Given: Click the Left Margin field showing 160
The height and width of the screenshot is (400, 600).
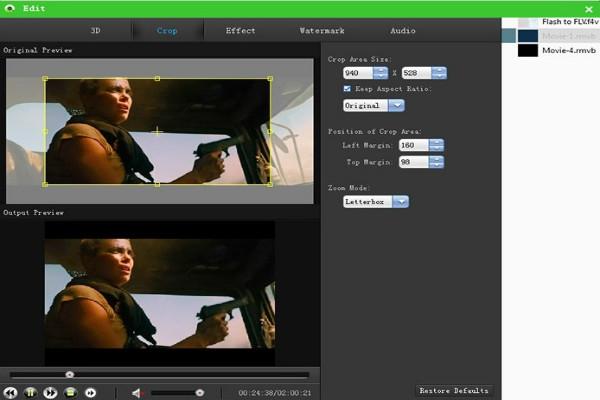Looking at the screenshot, I should pyautogui.click(x=414, y=145).
